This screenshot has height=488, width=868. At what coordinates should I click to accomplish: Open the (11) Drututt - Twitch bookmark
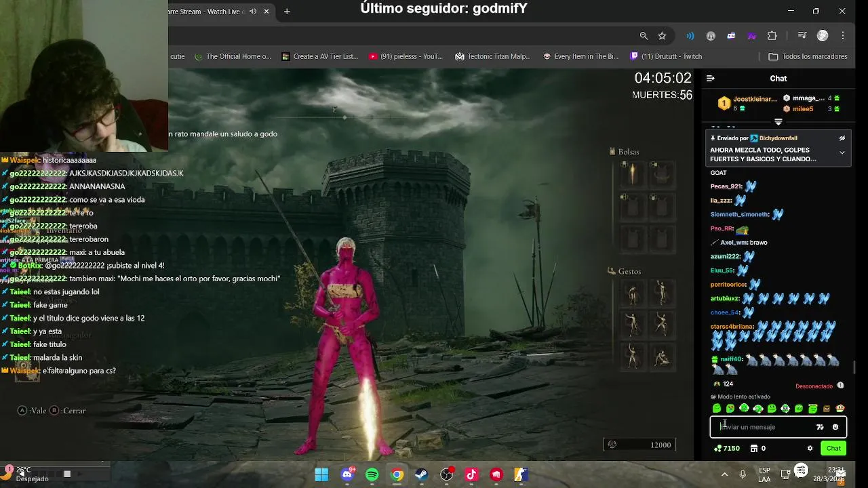click(x=666, y=56)
